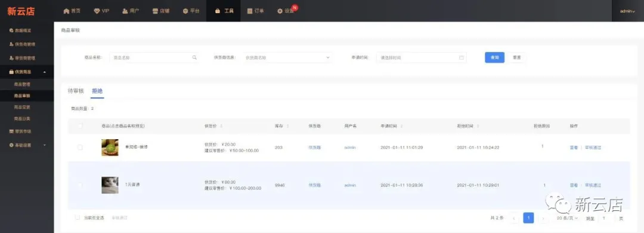Open the 20 条/页 page size dropdown
This screenshot has height=233, width=644.
[x=567, y=218]
